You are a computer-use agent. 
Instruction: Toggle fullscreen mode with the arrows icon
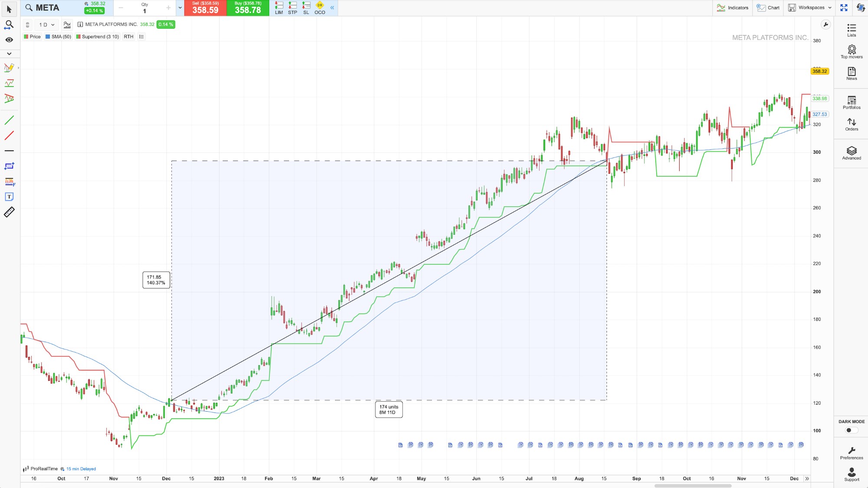tap(844, 8)
